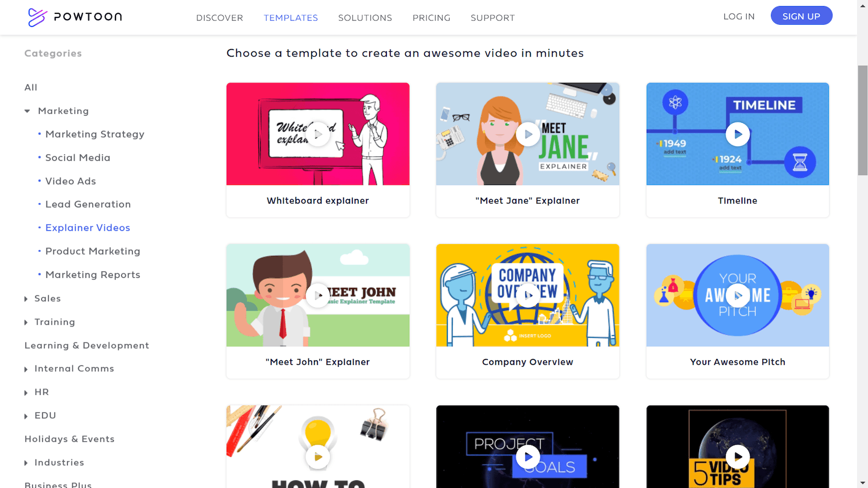Play the 5 Video Tips template
This screenshot has width=868, height=488.
738,457
